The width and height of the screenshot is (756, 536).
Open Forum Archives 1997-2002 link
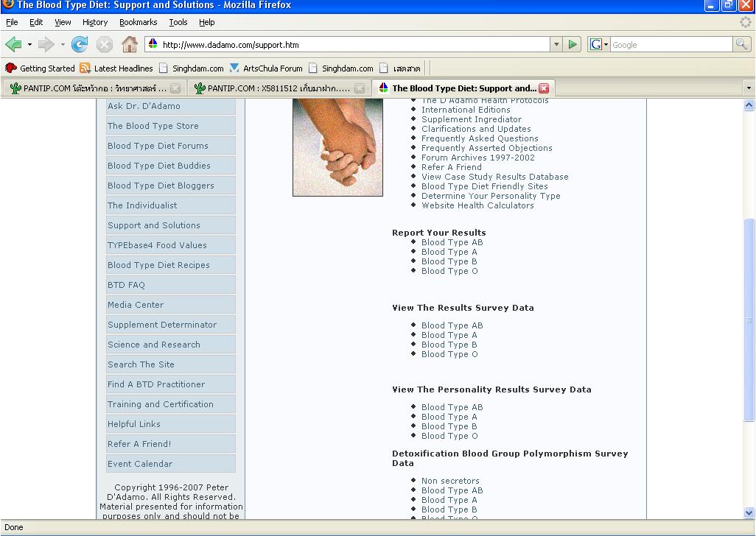click(477, 158)
